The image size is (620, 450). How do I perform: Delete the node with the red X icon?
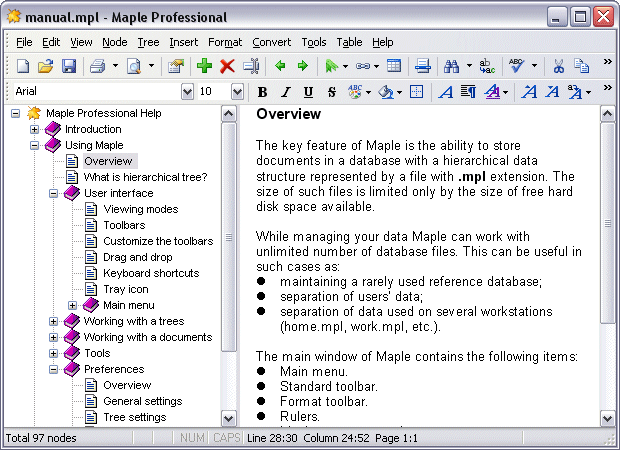pyautogui.click(x=227, y=66)
